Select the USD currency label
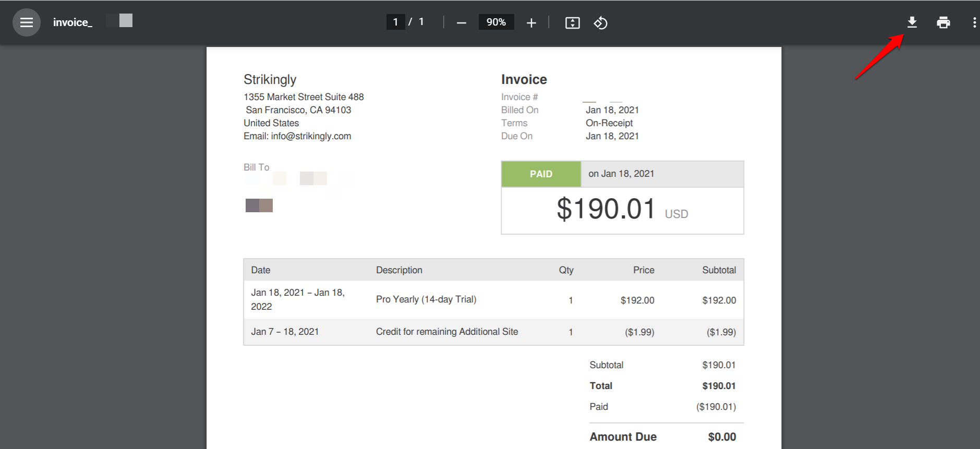980x449 pixels. (x=676, y=214)
